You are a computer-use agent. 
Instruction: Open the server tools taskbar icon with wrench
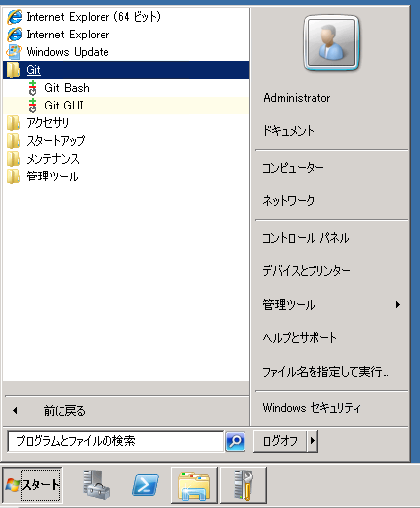[243, 485]
